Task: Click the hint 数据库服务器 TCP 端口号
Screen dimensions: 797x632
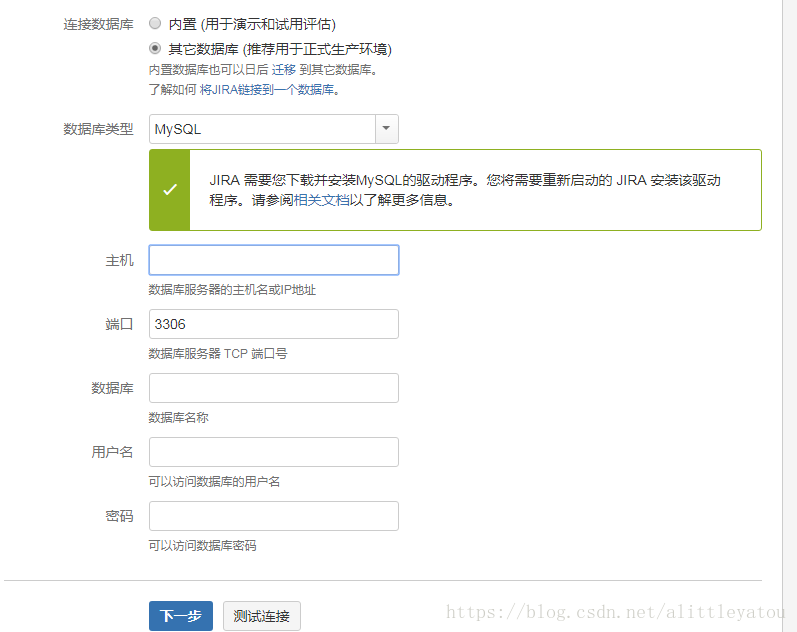Action: click(218, 353)
